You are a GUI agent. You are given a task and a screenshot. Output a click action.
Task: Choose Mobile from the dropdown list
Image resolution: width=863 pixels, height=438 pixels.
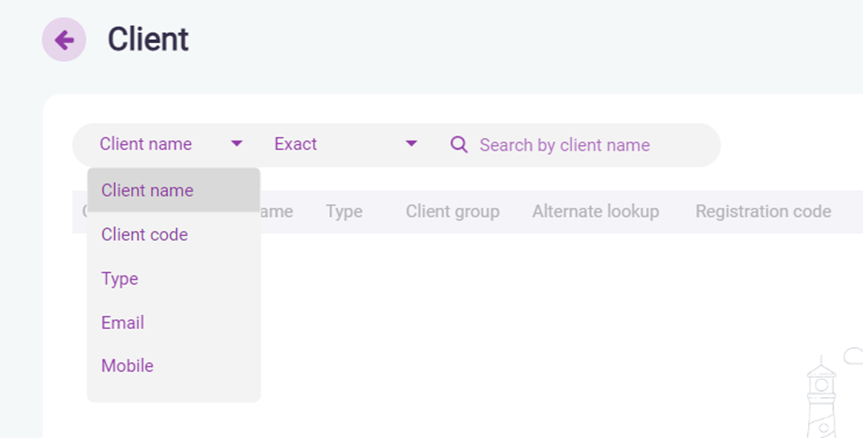point(127,366)
